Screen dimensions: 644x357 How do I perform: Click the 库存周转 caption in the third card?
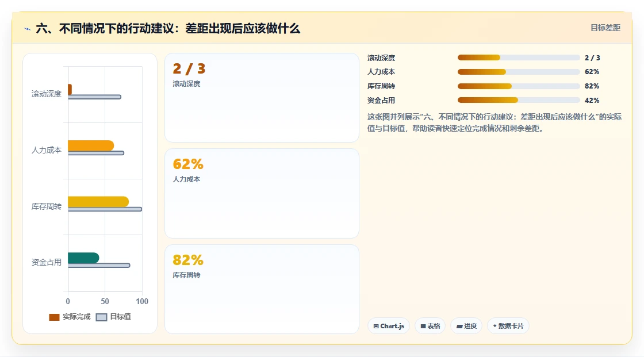(186, 275)
